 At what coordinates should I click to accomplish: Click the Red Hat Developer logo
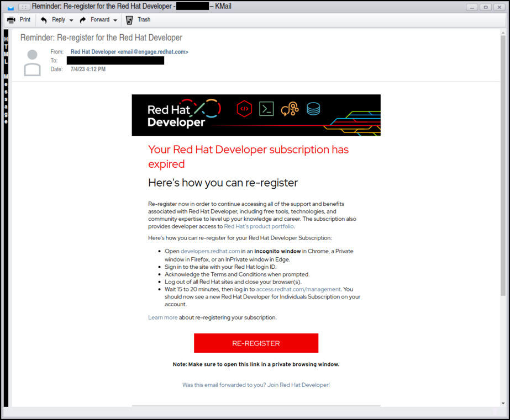(184, 113)
